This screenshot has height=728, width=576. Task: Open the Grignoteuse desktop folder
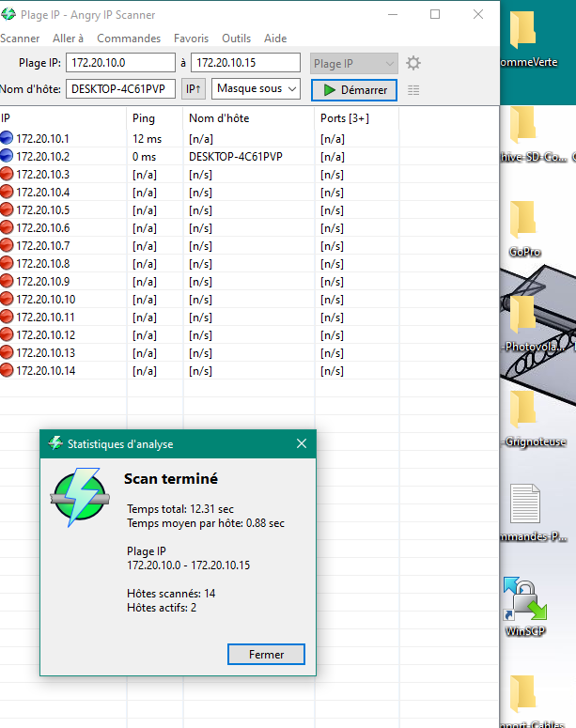[535, 418]
